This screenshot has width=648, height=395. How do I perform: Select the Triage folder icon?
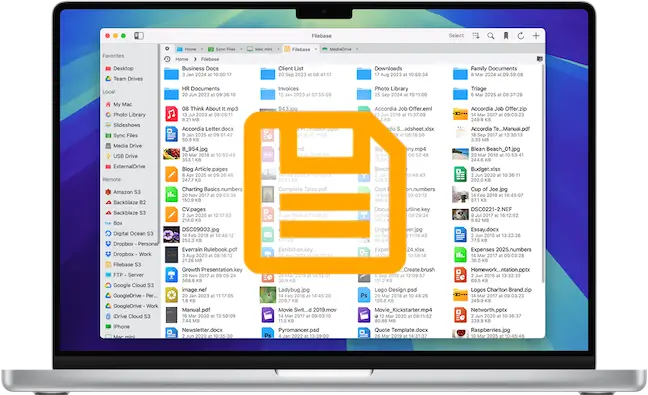click(460, 94)
